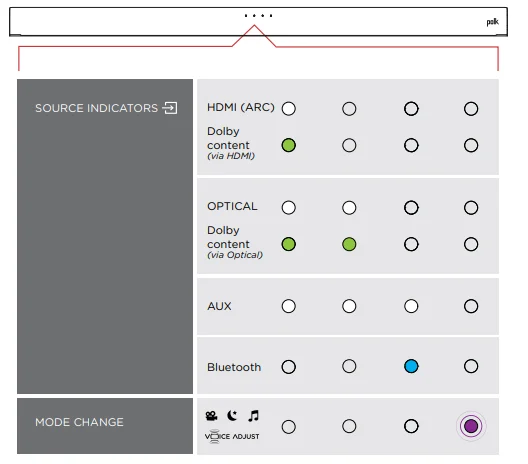Image resolution: width=528 pixels, height=464 pixels.
Task: Click the MODE CHANGE heading
Action: click(79, 422)
